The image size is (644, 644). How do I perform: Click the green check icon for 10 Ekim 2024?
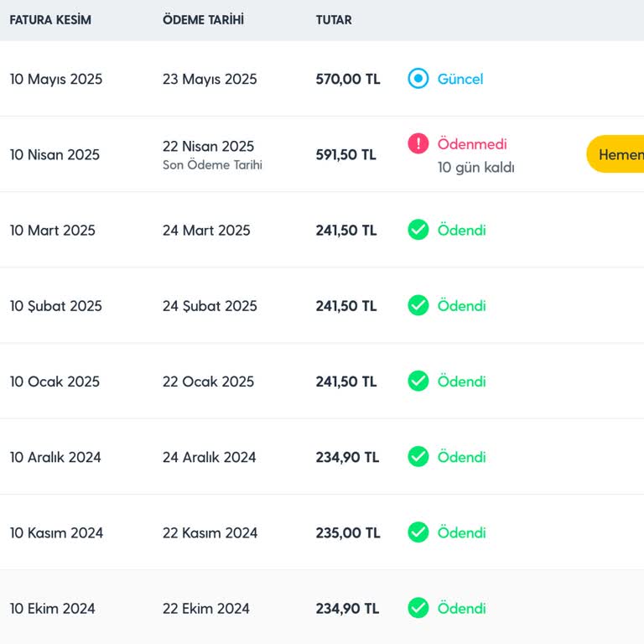tap(418, 607)
